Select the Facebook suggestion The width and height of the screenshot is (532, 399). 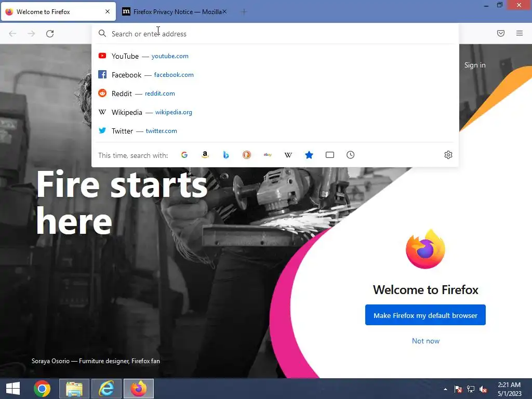click(275, 75)
